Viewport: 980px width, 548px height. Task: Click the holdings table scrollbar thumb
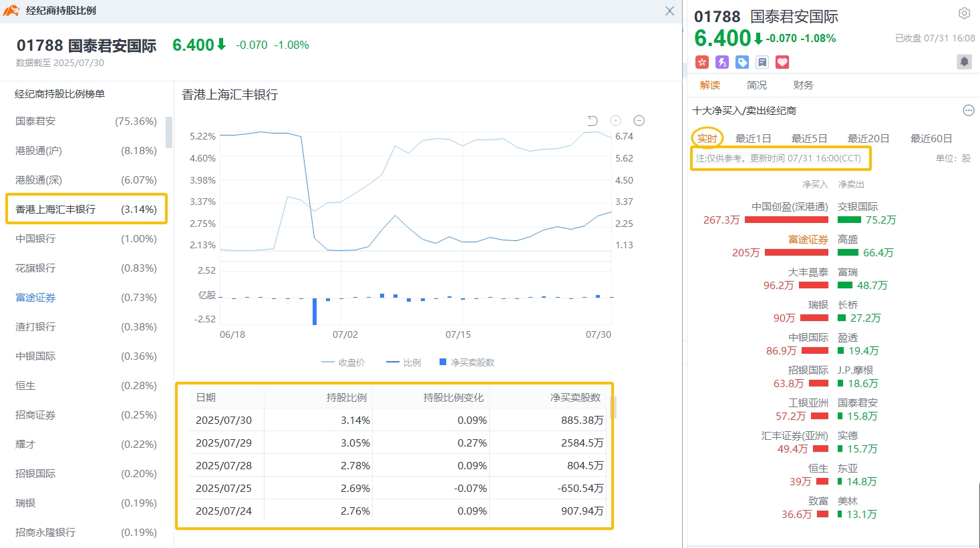[613, 407]
